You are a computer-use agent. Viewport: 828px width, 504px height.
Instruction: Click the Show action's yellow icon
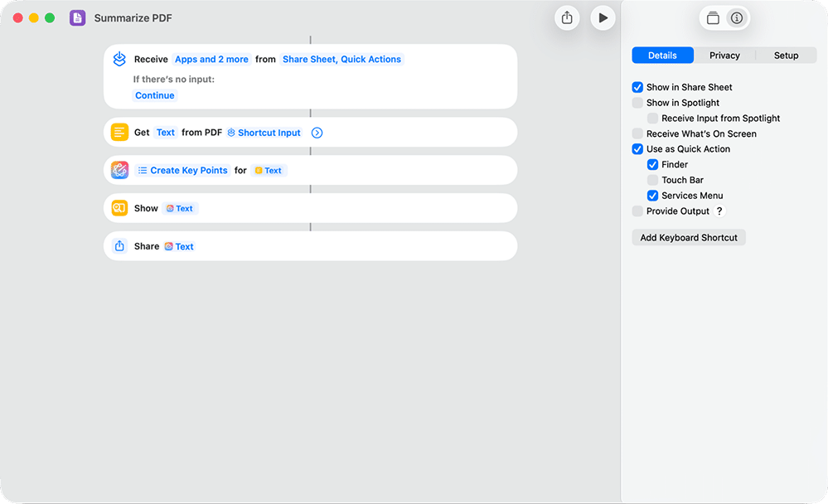click(119, 208)
